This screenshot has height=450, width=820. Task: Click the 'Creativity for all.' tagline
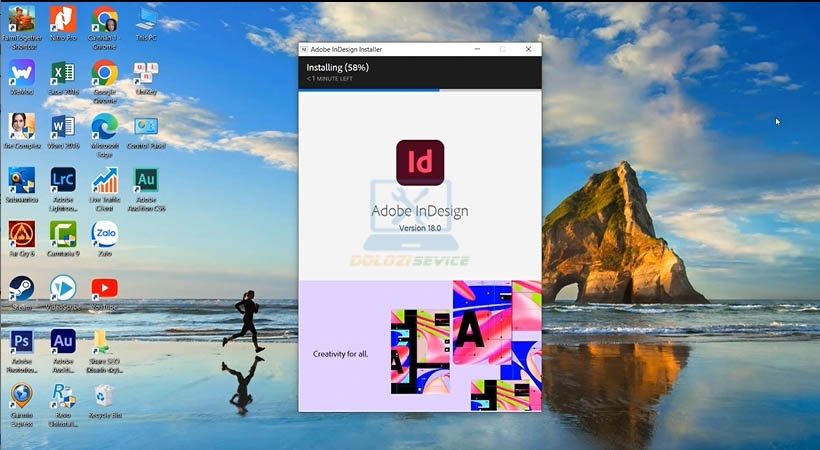[x=340, y=354]
